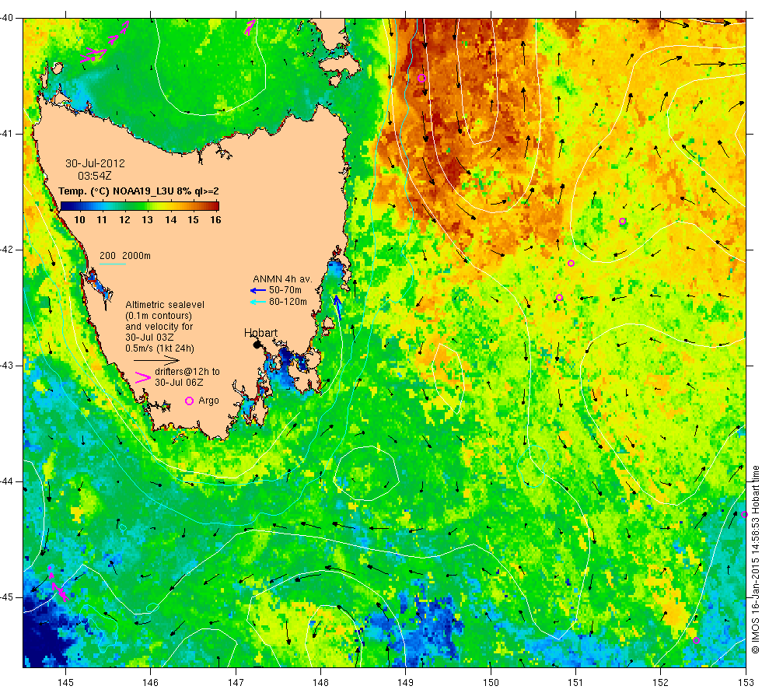Click the Argo legend circle symbol
Image resolution: width=762 pixels, height=700 pixels.
(190, 401)
